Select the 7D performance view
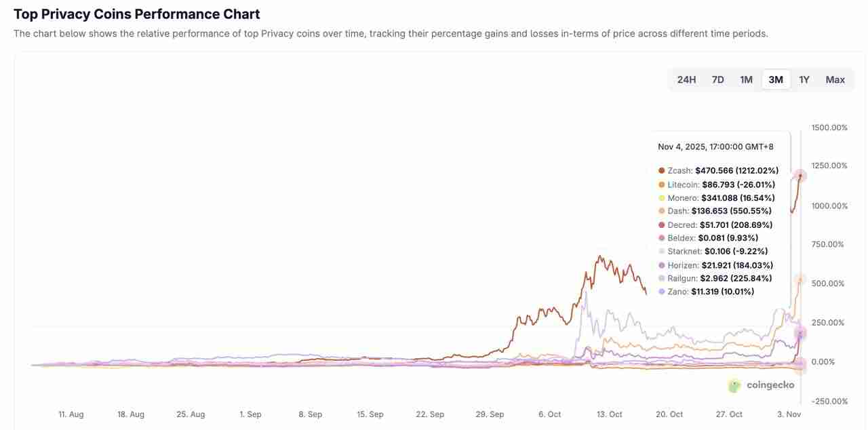868x430 pixels. point(717,79)
